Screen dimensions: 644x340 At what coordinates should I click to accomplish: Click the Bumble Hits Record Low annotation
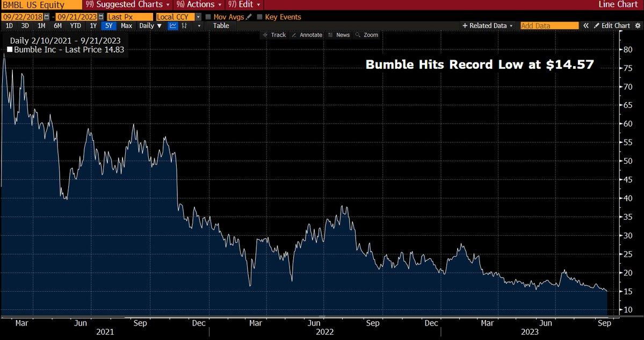pos(479,64)
